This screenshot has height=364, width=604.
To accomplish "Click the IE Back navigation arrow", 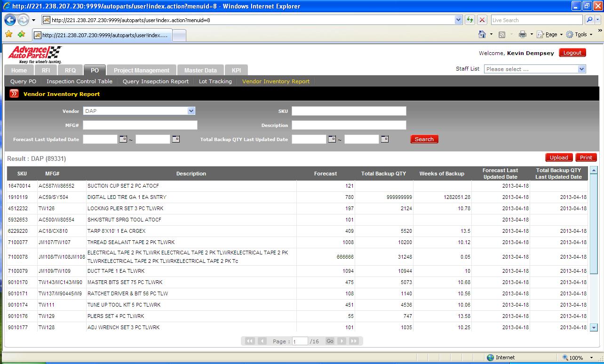I will coord(10,20).
